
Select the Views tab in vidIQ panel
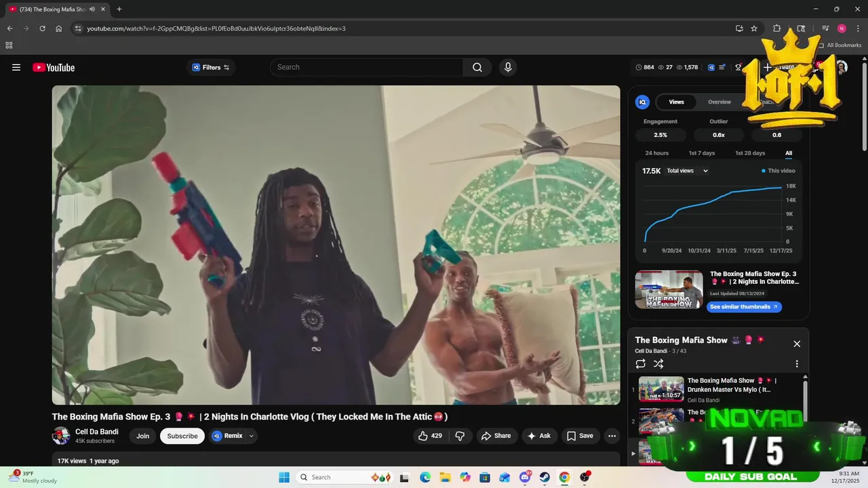pos(677,102)
